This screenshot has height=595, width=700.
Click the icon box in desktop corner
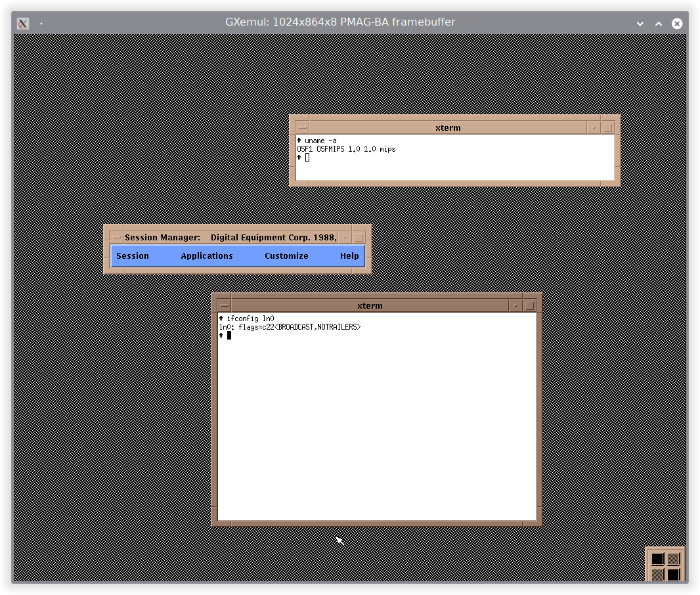pos(665,565)
